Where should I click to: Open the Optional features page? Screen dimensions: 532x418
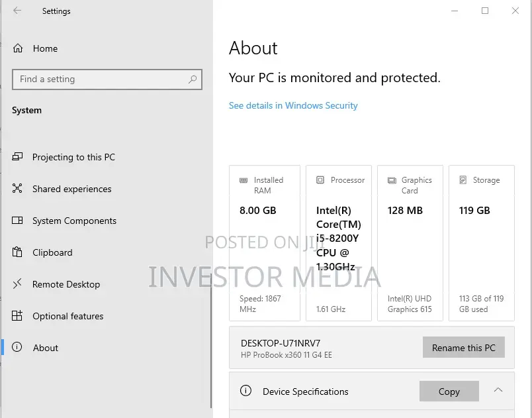[68, 316]
